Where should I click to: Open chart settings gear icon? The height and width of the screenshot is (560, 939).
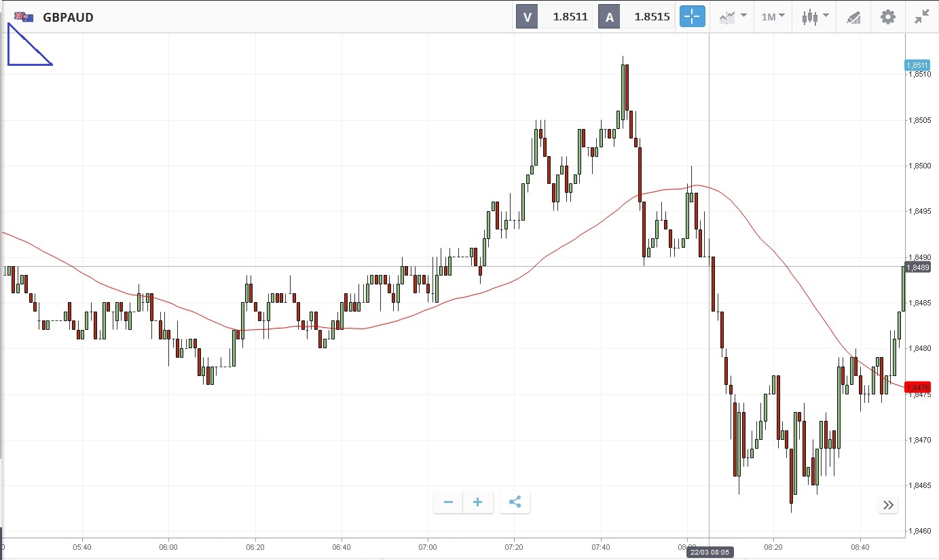point(888,17)
